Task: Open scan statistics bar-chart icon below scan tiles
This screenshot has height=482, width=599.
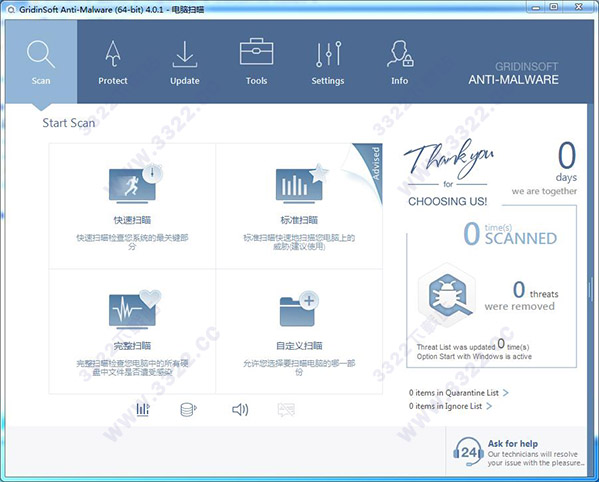Action: click(x=143, y=409)
